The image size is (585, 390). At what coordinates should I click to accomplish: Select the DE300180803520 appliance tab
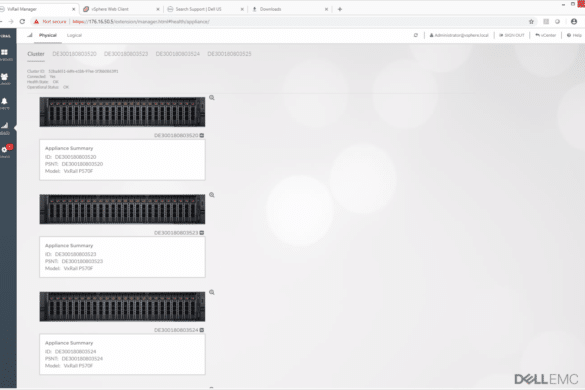click(x=74, y=54)
